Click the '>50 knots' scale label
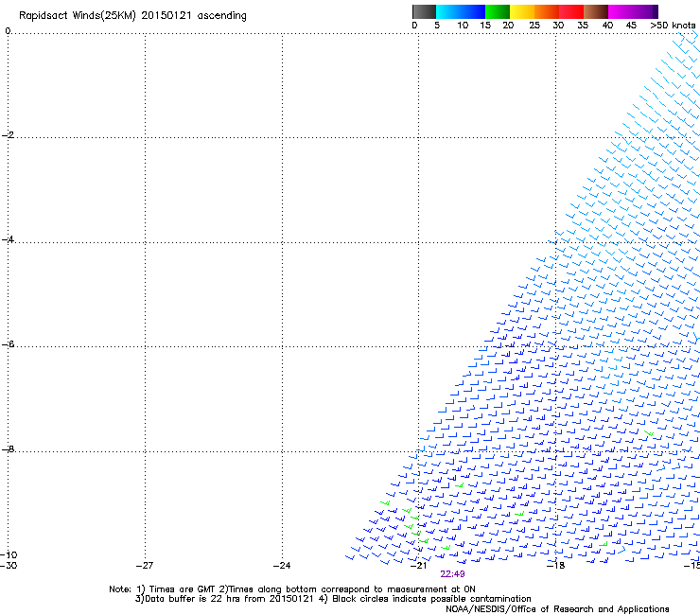 point(673,26)
